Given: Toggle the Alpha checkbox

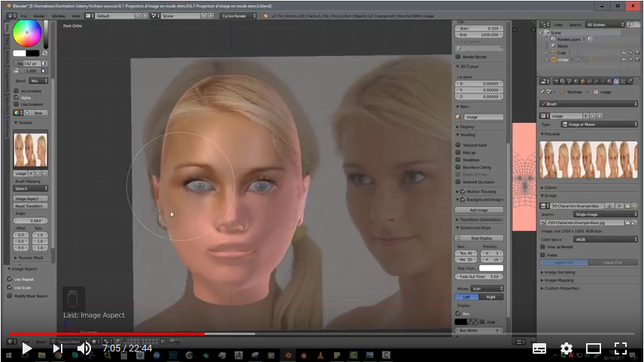Looking at the screenshot, I should 17,97.
